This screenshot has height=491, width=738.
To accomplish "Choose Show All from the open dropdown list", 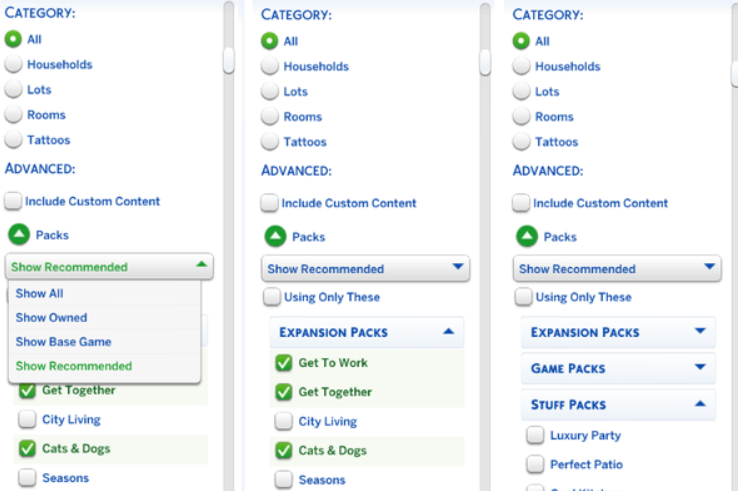I will click(39, 293).
